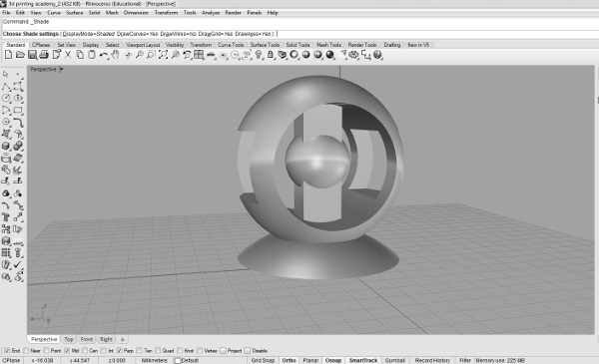Toggle Osnap in status bar

point(333,360)
